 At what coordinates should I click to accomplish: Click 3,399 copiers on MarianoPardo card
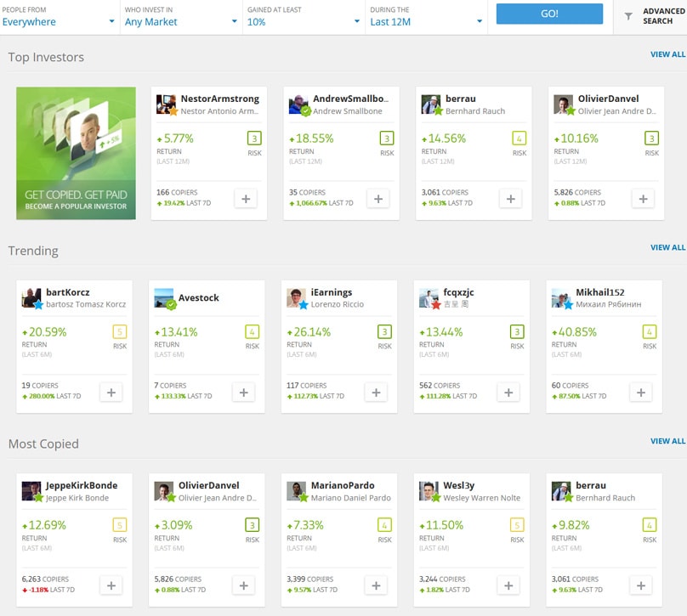pyautogui.click(x=309, y=579)
